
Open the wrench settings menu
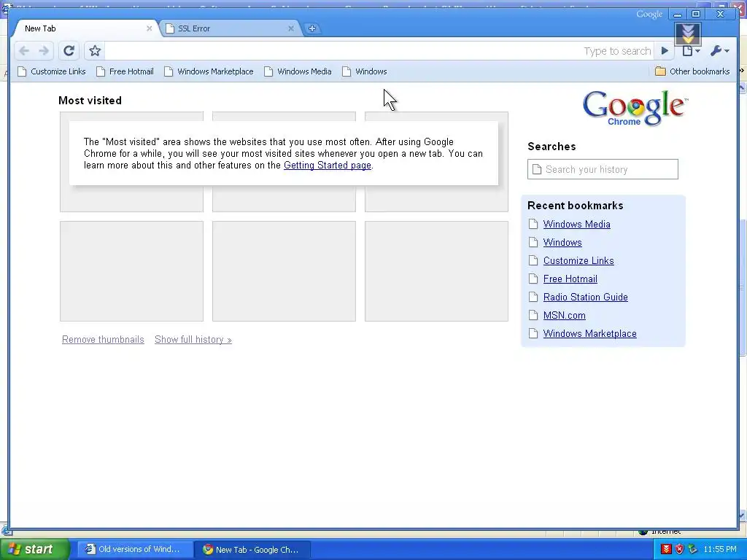pyautogui.click(x=719, y=50)
